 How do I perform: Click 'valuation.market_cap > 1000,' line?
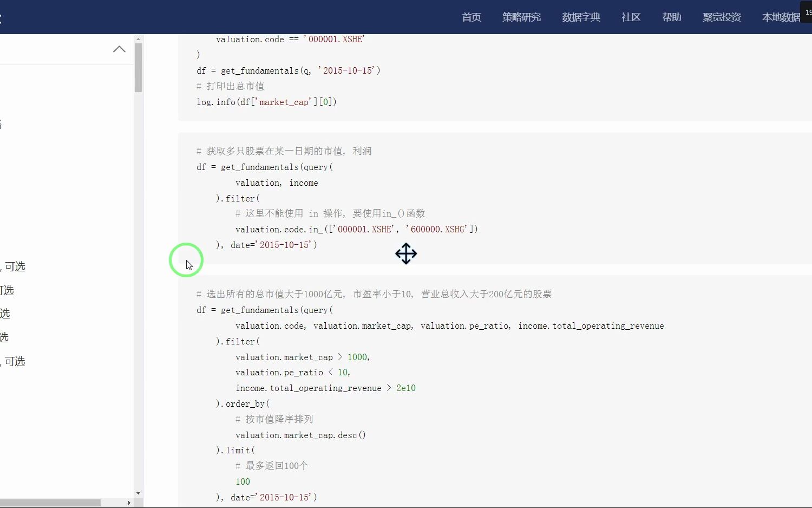point(303,357)
